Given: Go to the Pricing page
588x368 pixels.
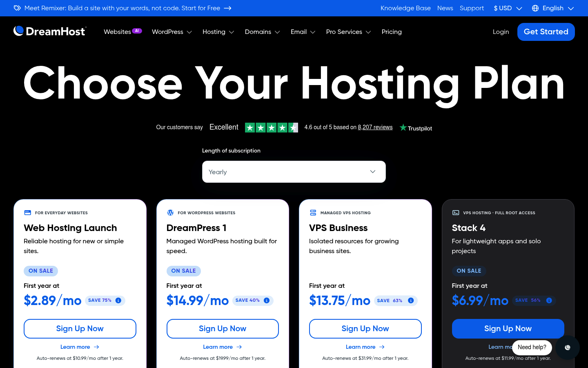Looking at the screenshot, I should pyautogui.click(x=392, y=32).
